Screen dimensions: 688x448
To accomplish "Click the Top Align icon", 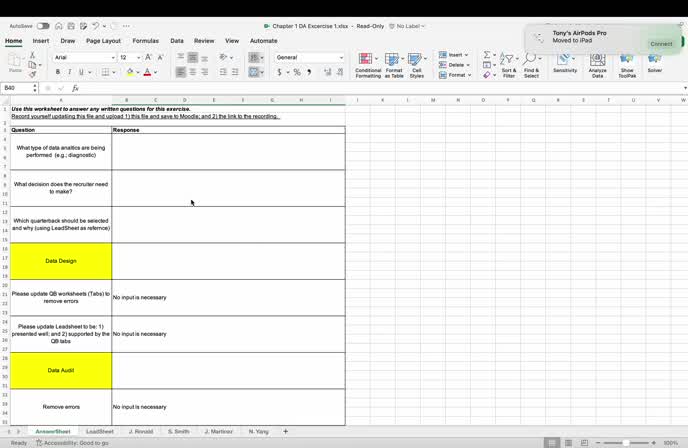I will [x=180, y=57].
